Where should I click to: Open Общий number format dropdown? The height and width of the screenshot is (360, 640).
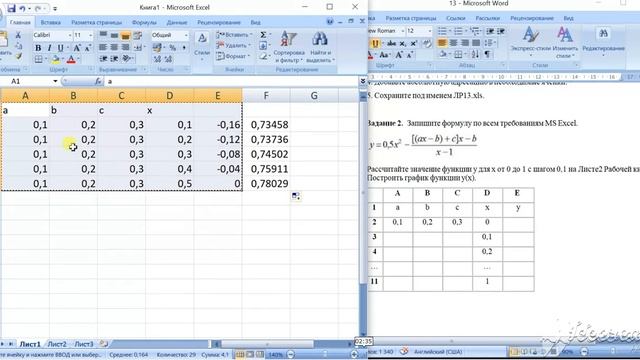pyautogui.click(x=186, y=36)
